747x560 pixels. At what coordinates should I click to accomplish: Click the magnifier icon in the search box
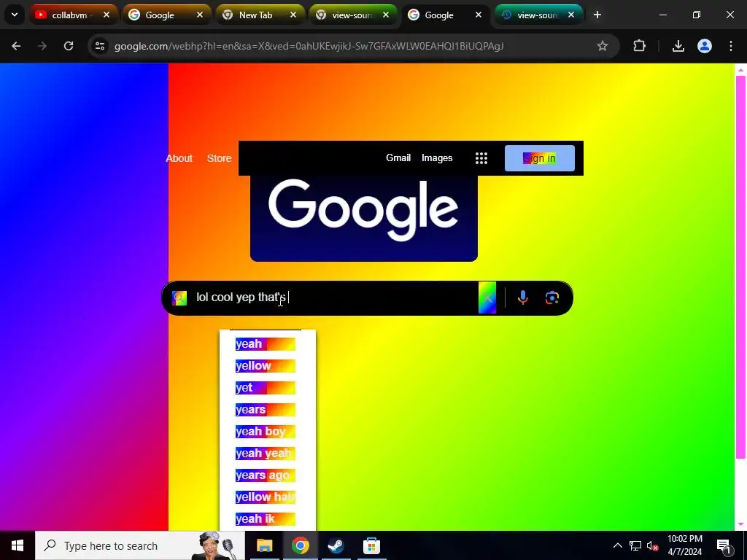179,298
